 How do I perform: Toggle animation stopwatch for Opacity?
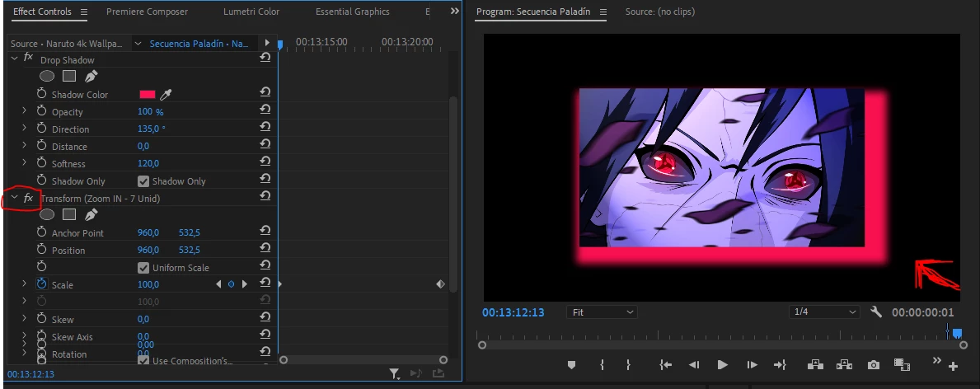(42, 110)
